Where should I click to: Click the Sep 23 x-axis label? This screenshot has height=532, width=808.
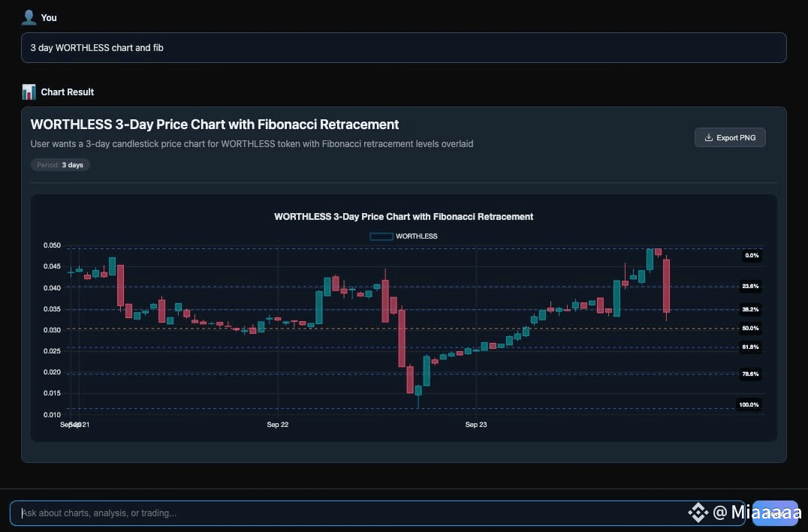476,425
